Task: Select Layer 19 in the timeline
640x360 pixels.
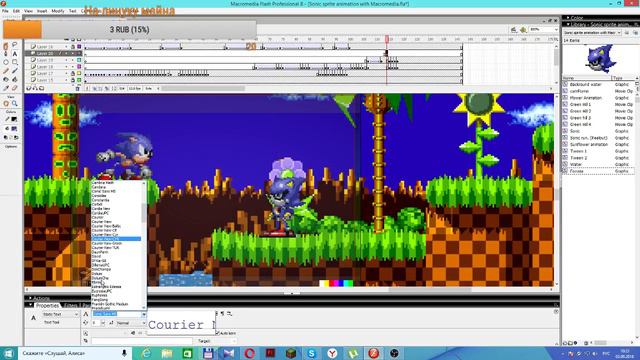Action: (x=45, y=60)
